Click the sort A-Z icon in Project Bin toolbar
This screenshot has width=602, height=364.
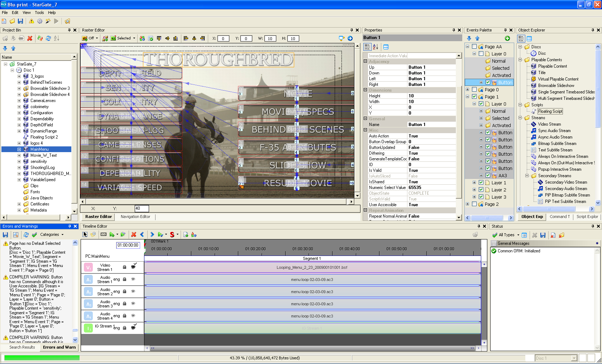click(x=57, y=38)
